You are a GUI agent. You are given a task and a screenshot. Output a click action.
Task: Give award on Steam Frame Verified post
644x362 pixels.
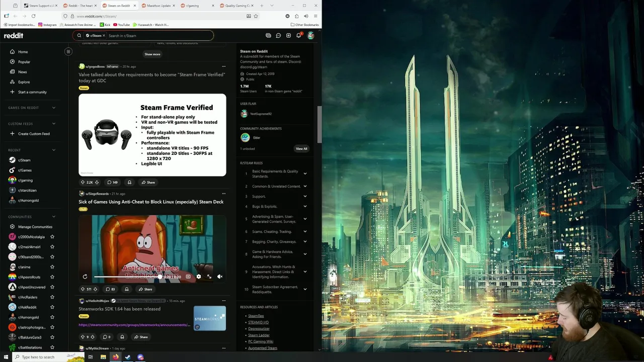point(129,183)
